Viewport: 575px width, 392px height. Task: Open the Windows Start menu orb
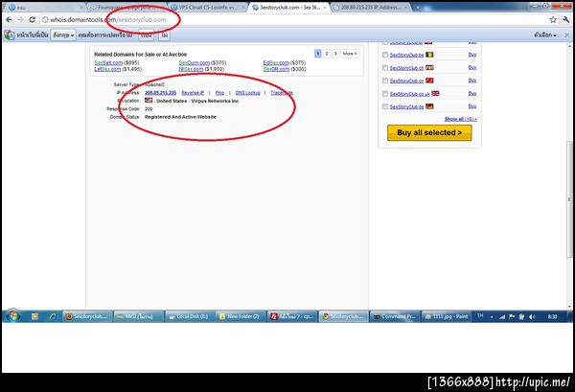tap(12, 315)
